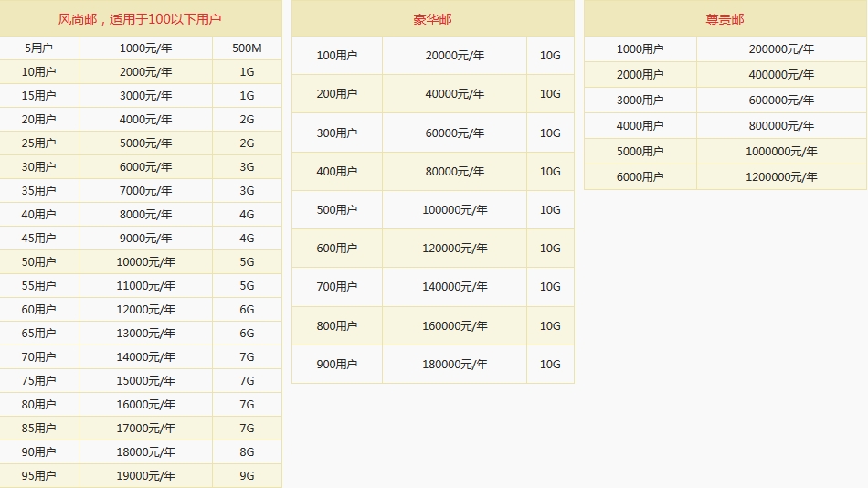
Task: Select the 95用户 cell
Action: [39, 476]
